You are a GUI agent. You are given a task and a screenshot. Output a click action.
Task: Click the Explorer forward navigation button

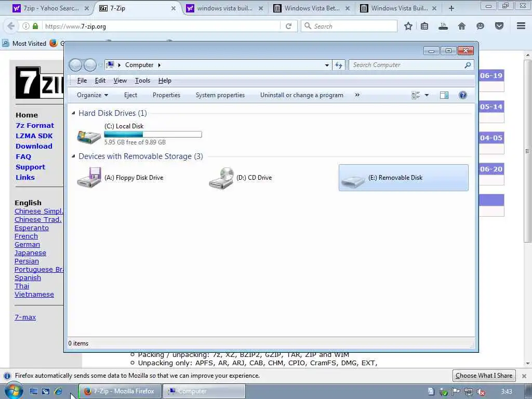point(90,65)
